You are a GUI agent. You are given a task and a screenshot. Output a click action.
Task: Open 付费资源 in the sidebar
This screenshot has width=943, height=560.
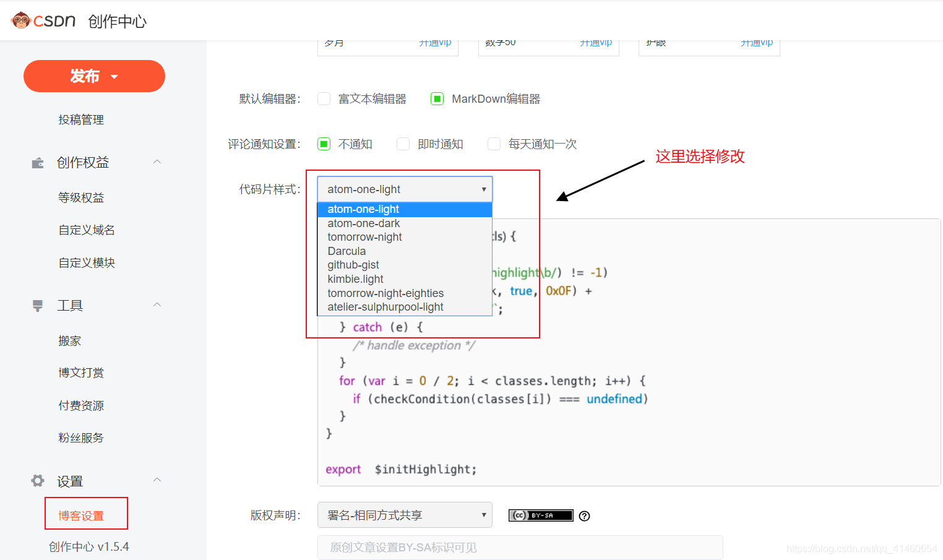click(81, 406)
